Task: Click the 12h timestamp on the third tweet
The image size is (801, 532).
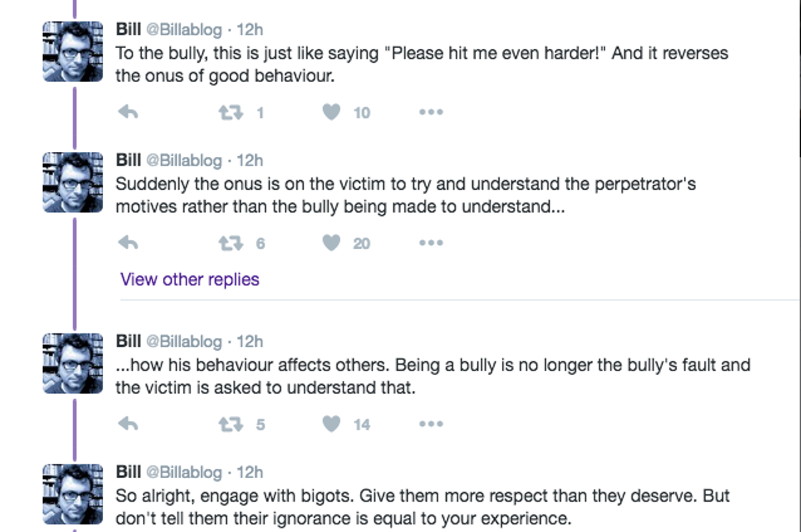Action: point(250,342)
